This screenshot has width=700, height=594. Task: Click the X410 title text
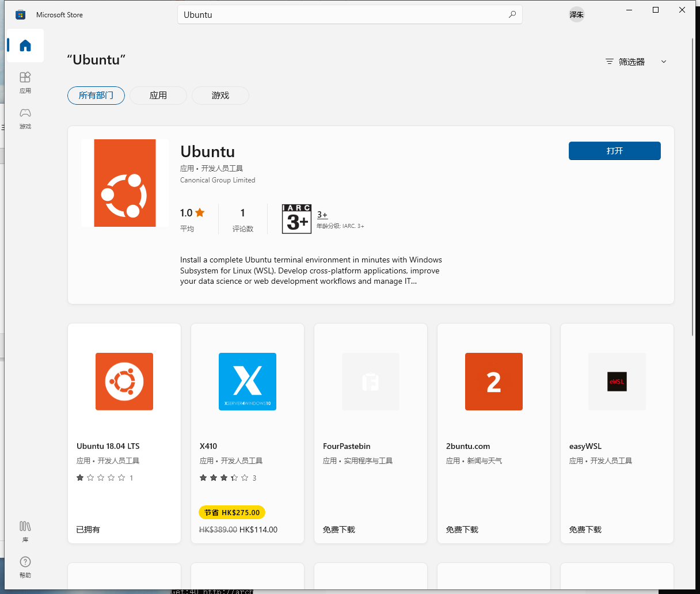click(x=208, y=446)
